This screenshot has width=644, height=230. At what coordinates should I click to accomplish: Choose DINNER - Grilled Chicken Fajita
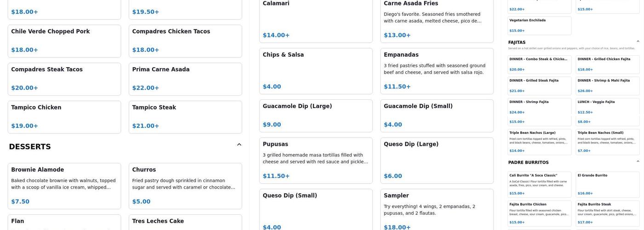(608, 64)
